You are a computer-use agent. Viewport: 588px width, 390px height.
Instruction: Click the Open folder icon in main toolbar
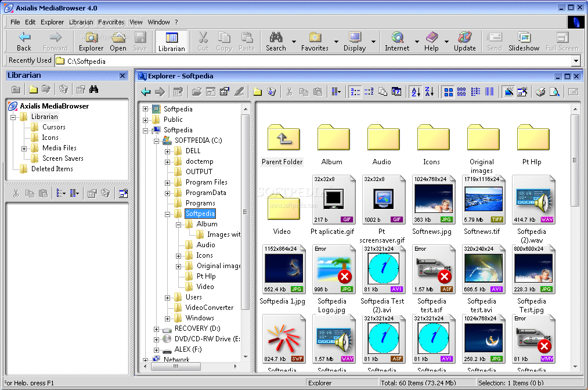pyautogui.click(x=118, y=41)
